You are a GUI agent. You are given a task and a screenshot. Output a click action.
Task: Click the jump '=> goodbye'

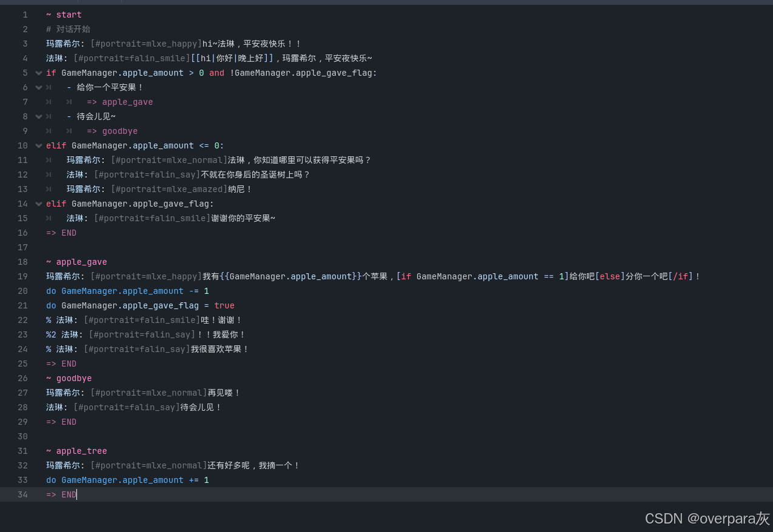pos(112,131)
